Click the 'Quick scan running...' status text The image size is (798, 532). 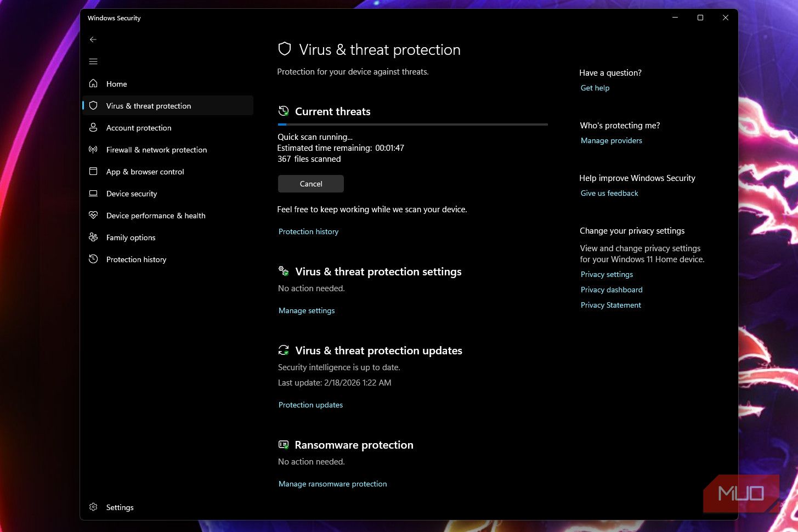[315, 137]
